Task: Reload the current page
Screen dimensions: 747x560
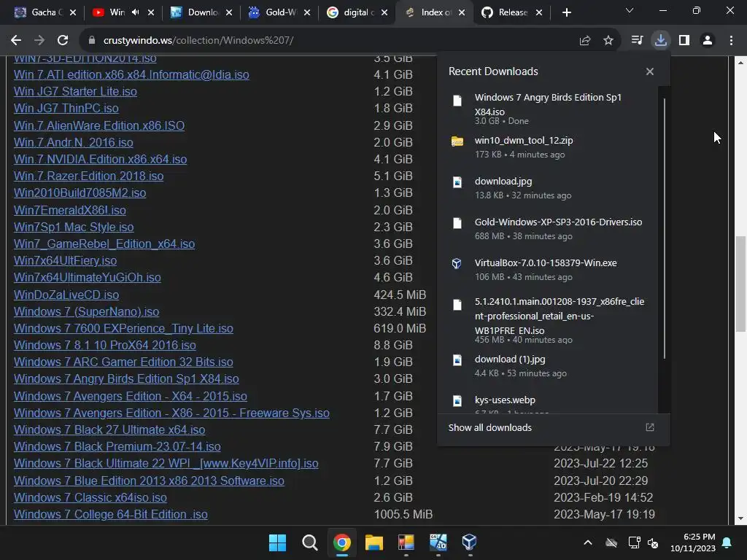Action: pyautogui.click(x=63, y=41)
